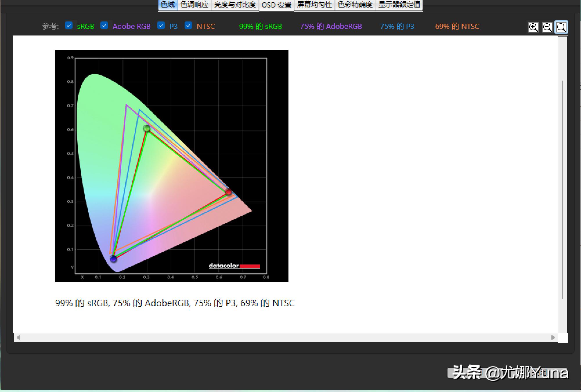Select the 色域 tab
Image resolution: width=581 pixels, height=392 pixels.
[x=168, y=5]
